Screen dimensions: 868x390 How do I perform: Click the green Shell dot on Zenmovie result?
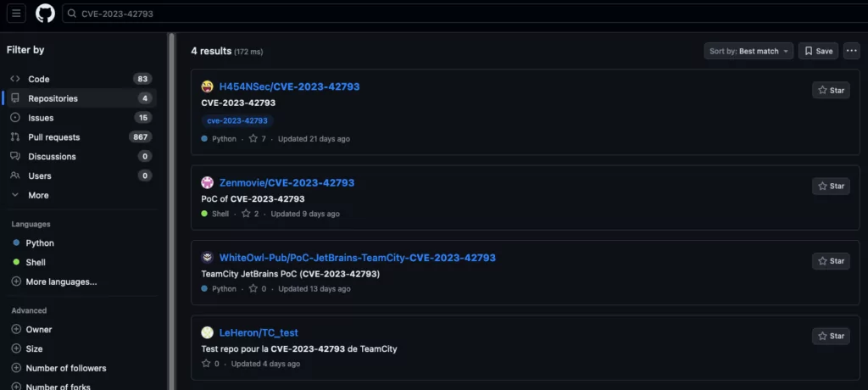204,214
